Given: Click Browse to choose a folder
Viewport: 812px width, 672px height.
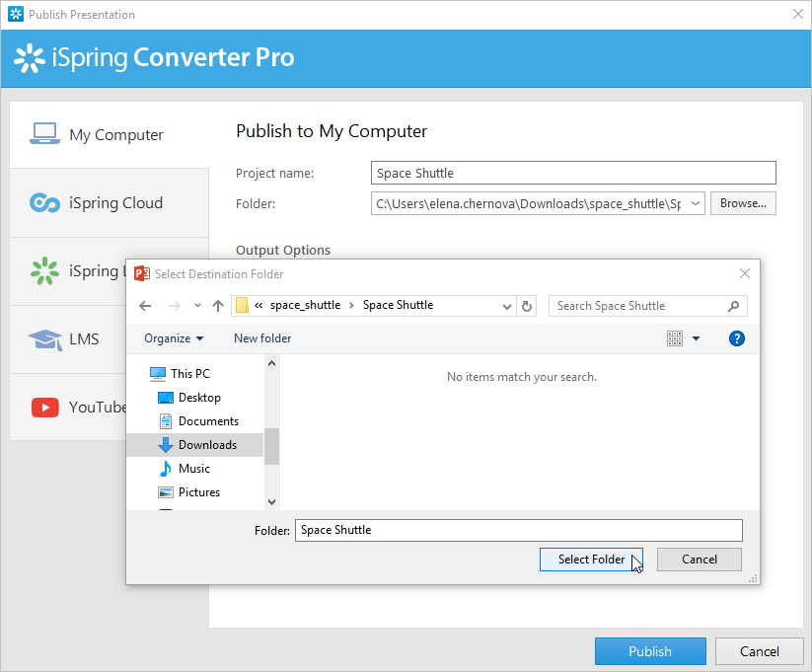Looking at the screenshot, I should coord(743,203).
